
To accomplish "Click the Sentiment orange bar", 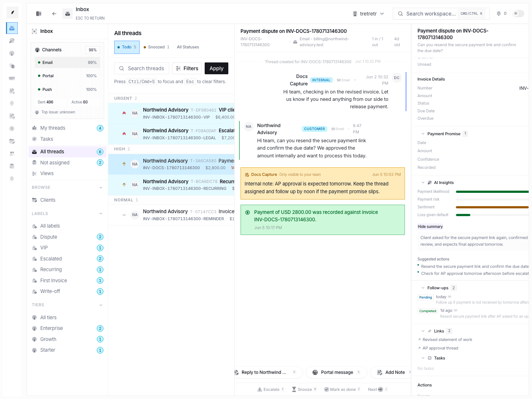I will click(x=492, y=207).
